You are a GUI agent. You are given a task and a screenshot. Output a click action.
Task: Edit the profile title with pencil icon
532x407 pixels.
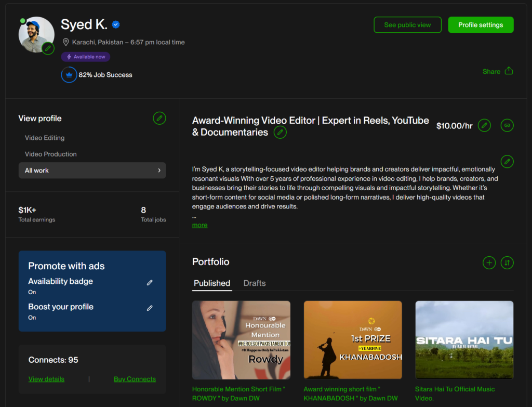tap(280, 133)
